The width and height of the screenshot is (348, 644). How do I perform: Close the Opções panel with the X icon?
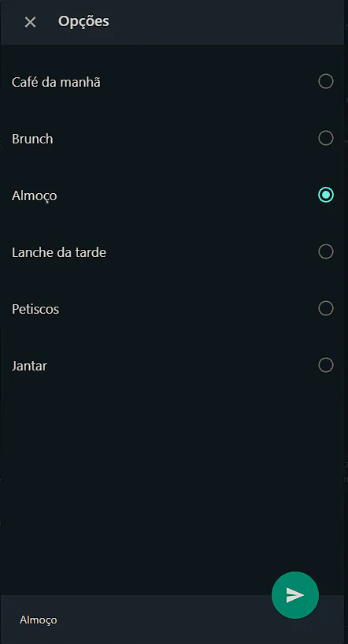tap(31, 22)
